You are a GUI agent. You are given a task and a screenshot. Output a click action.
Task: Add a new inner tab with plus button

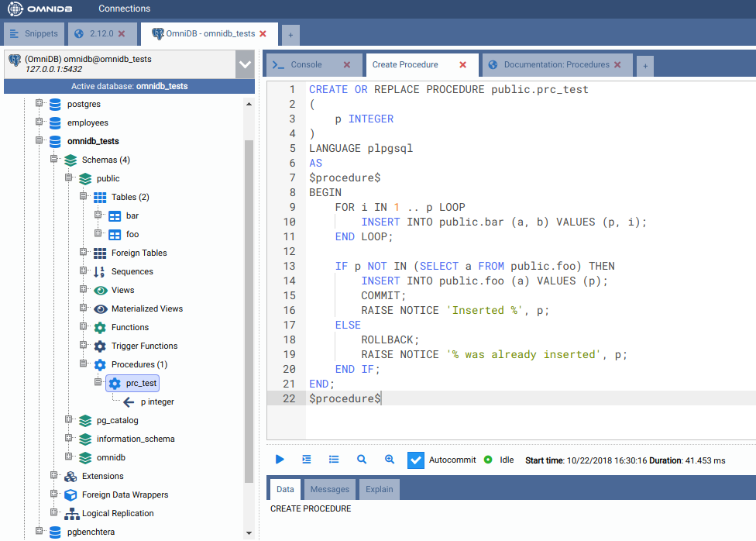click(645, 66)
